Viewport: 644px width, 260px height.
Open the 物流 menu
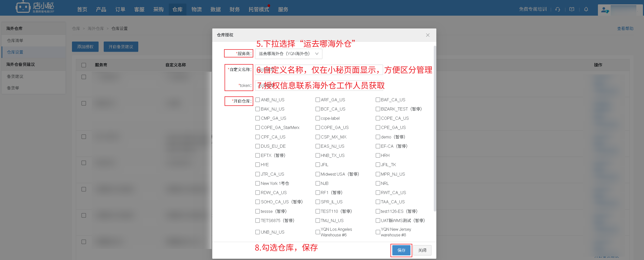click(197, 9)
